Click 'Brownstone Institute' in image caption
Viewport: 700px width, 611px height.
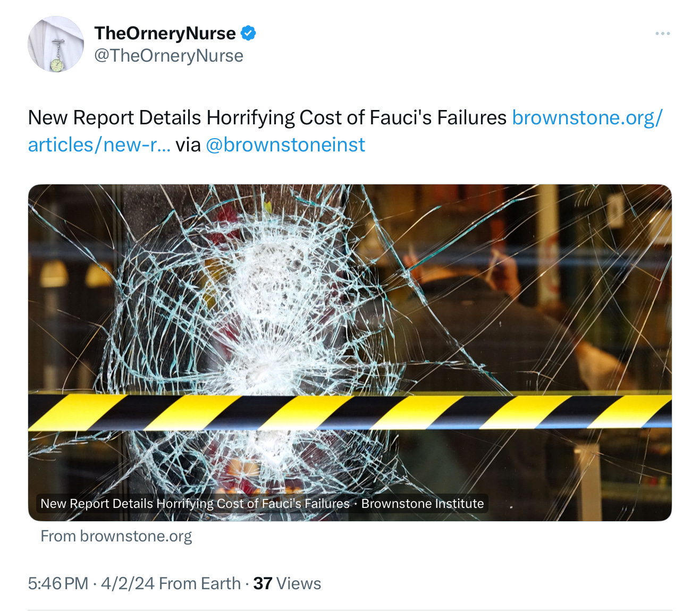423,503
